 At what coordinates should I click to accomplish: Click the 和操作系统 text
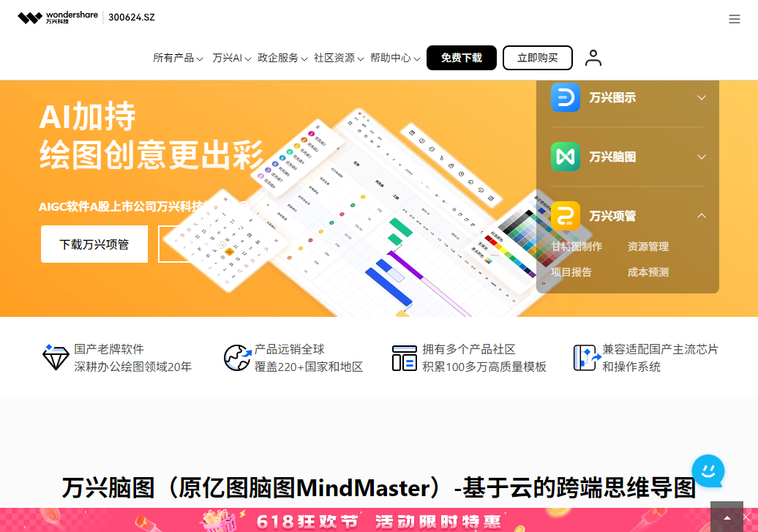click(631, 367)
